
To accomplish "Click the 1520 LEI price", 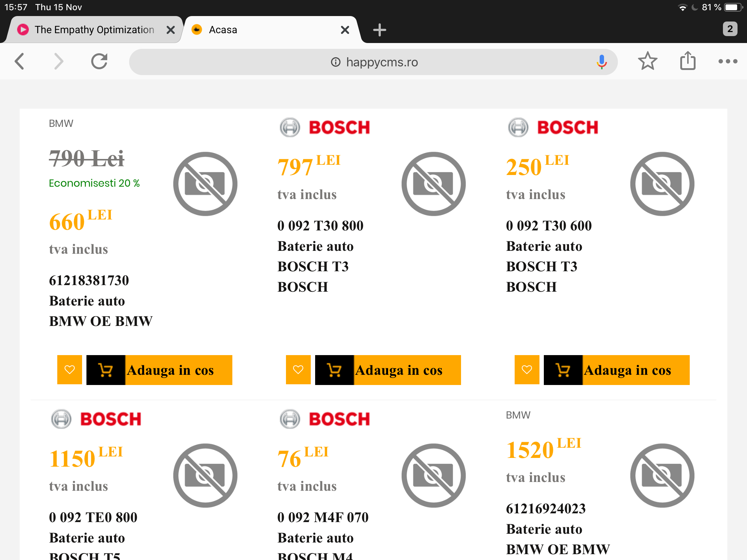I will point(543,449).
